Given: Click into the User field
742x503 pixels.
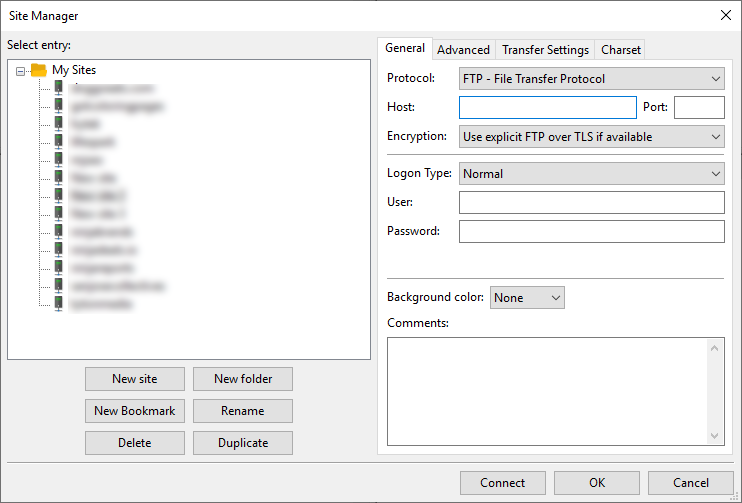Looking at the screenshot, I should click(592, 203).
